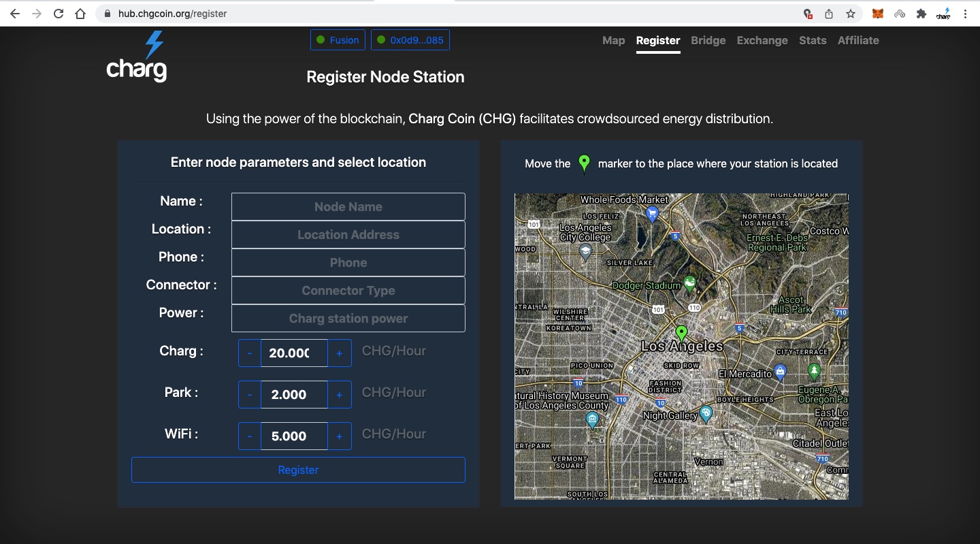The height and width of the screenshot is (544, 980).
Task: Click the Dodger Stadium map pin
Action: coord(689,283)
